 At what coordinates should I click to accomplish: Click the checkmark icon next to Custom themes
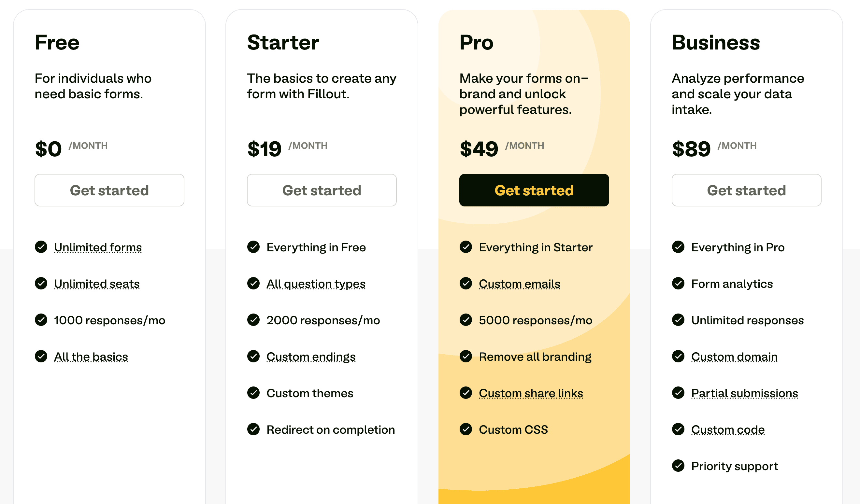253,393
